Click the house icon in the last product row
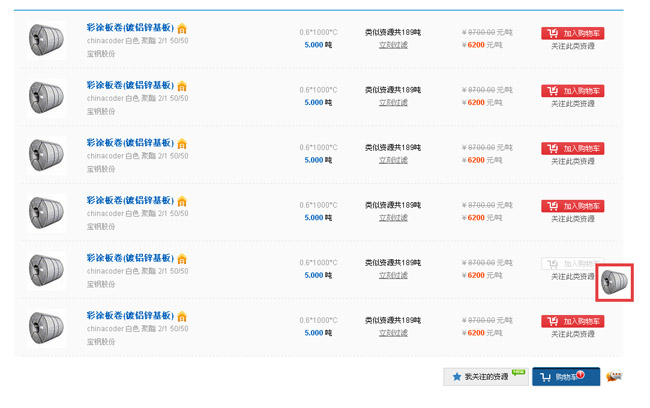The height and width of the screenshot is (408, 650). click(182, 318)
